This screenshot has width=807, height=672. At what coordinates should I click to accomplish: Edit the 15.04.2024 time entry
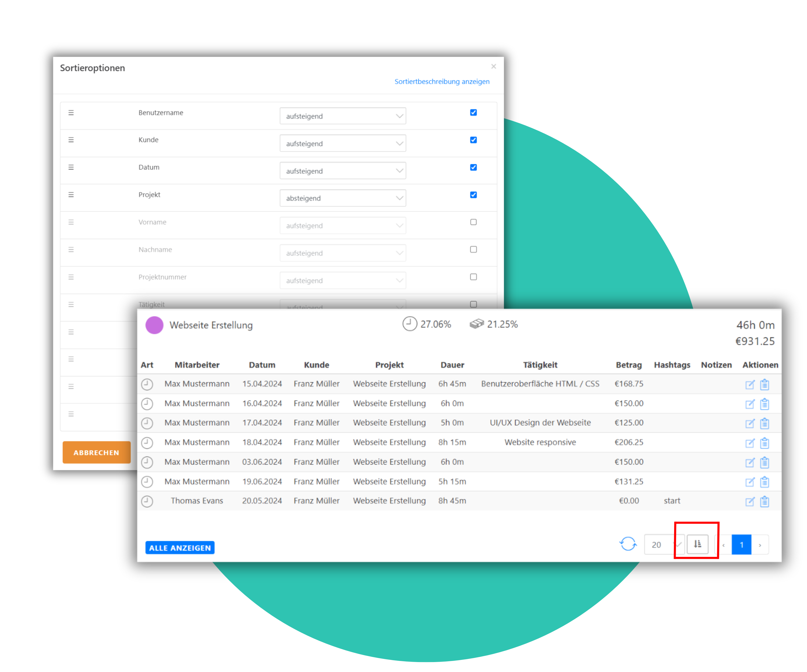point(749,385)
